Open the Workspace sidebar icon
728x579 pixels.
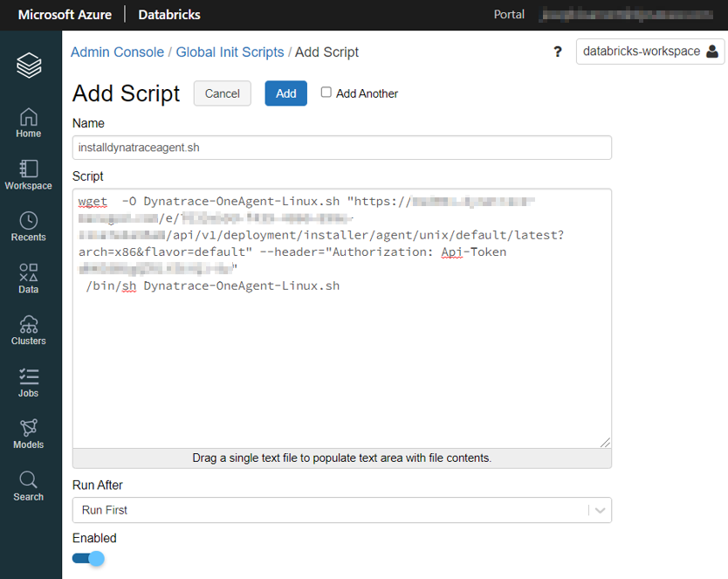tap(29, 175)
